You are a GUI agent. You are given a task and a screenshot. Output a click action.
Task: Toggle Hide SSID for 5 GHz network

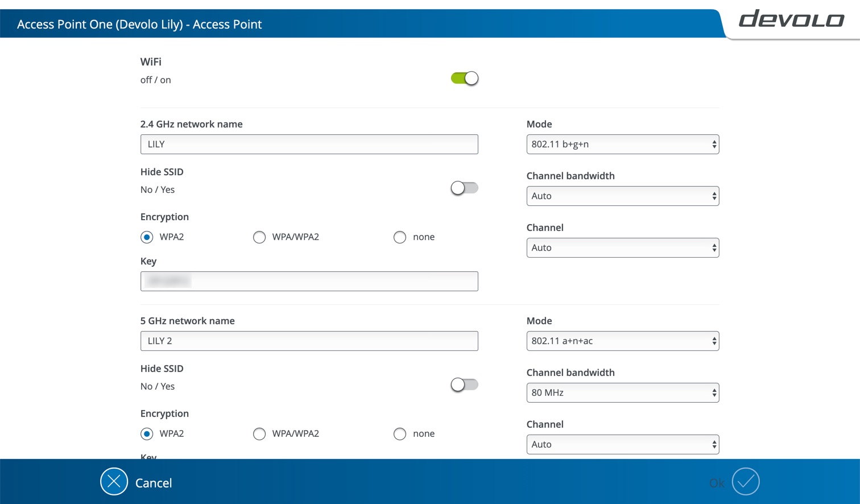point(465,385)
